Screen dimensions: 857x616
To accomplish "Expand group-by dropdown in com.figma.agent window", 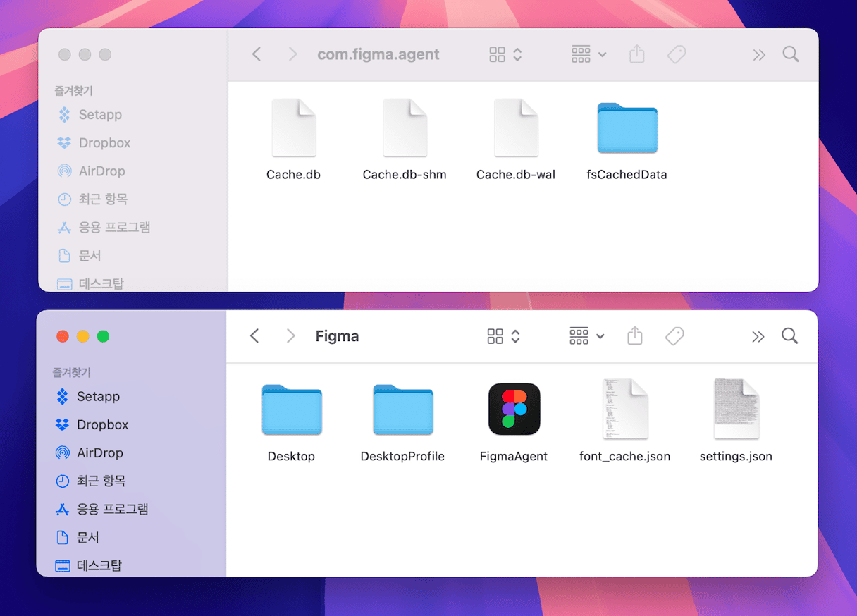I will tap(589, 54).
